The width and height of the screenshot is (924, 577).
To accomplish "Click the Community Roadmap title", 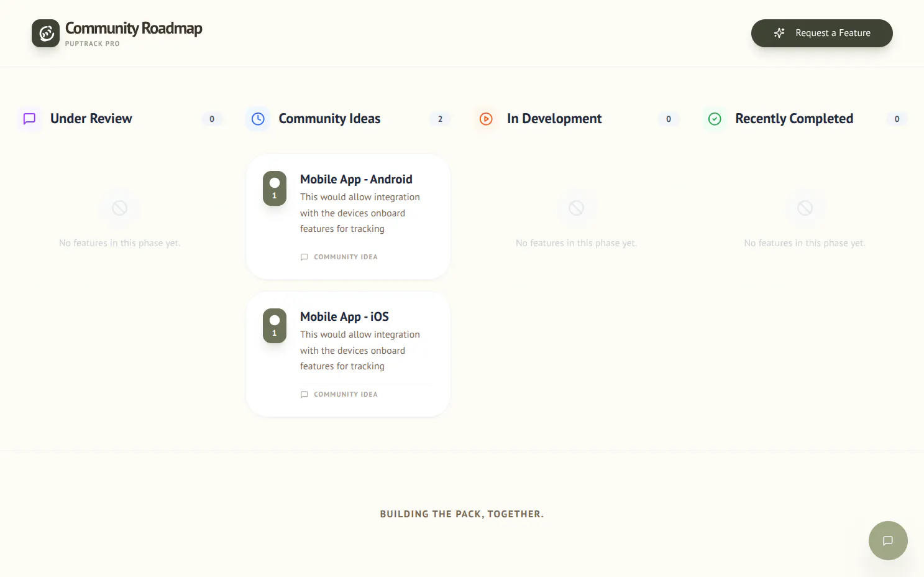I will 134,29.
